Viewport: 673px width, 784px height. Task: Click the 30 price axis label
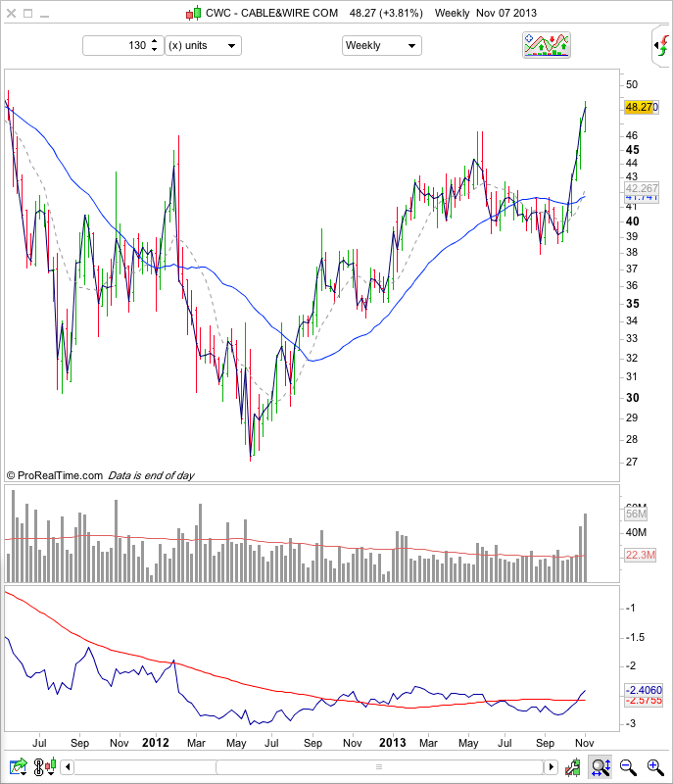pyautogui.click(x=632, y=398)
